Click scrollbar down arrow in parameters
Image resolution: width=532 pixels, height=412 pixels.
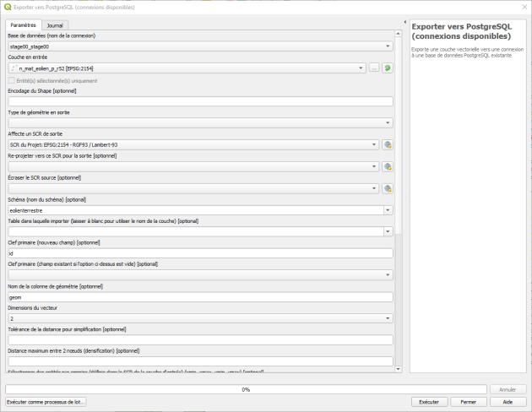tap(399, 369)
